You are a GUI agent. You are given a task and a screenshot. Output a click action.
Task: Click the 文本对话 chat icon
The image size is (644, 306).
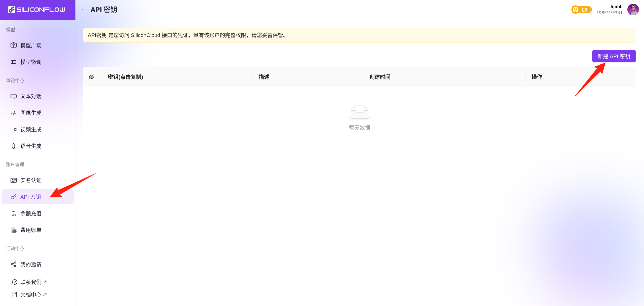pyautogui.click(x=14, y=96)
